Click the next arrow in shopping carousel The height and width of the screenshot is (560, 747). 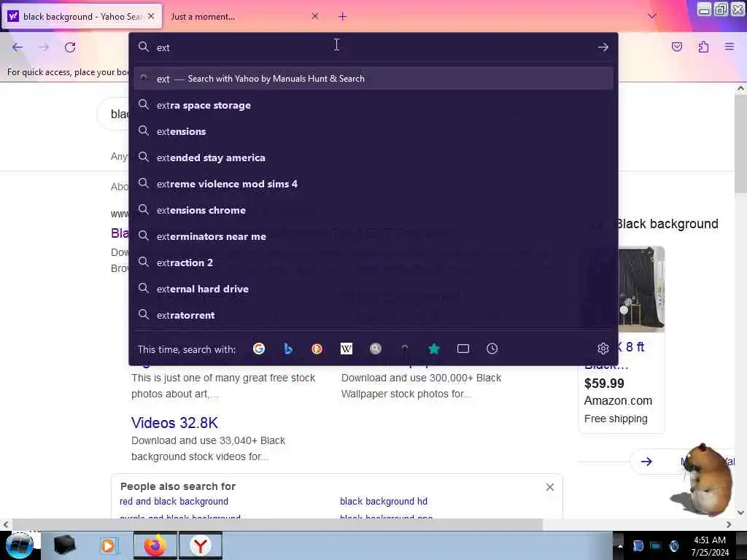(646, 462)
